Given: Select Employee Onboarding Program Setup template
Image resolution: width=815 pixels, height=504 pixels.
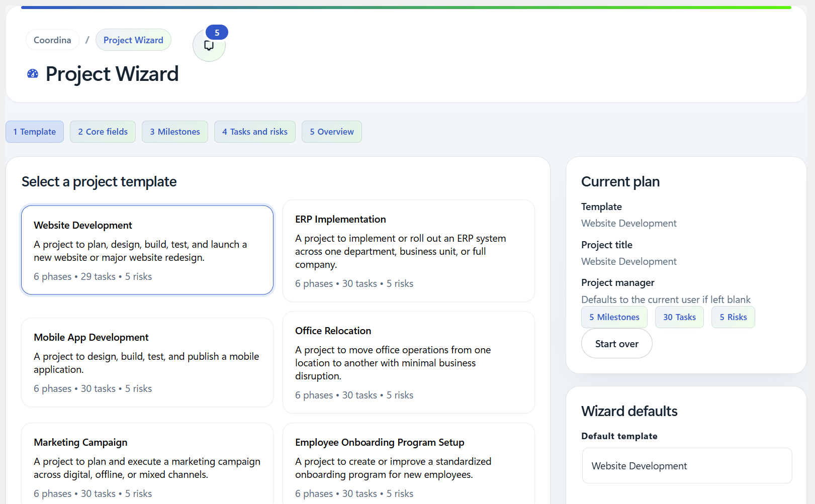Looking at the screenshot, I should tap(409, 463).
